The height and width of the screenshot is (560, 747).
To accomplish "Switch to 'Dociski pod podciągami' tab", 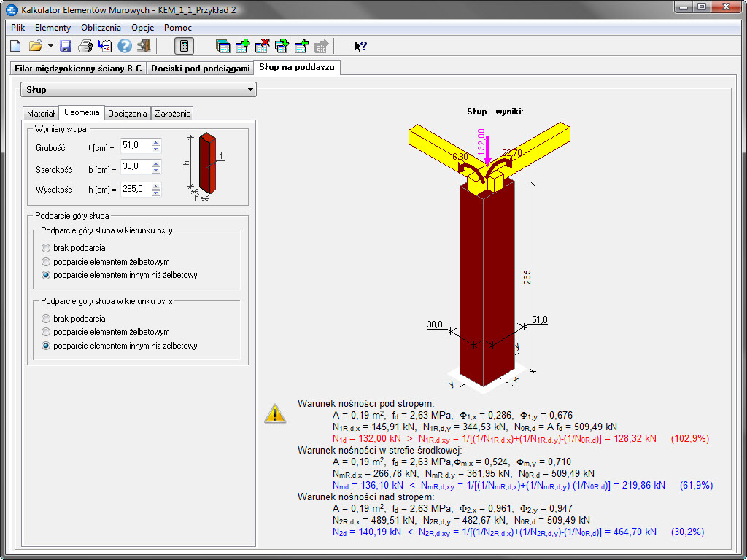I will [200, 68].
